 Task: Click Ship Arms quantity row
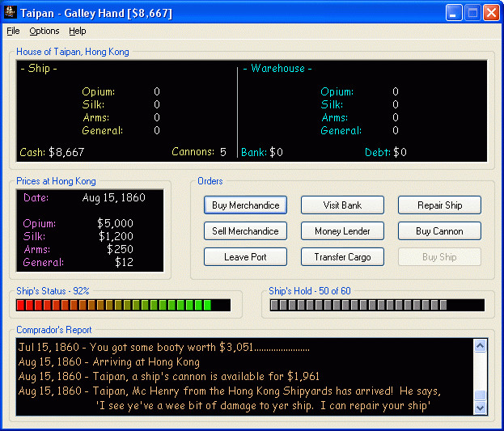pos(121,117)
